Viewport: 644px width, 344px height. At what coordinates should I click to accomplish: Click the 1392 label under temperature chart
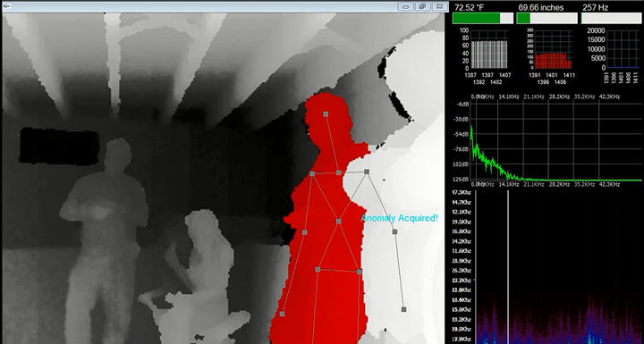coord(479,82)
